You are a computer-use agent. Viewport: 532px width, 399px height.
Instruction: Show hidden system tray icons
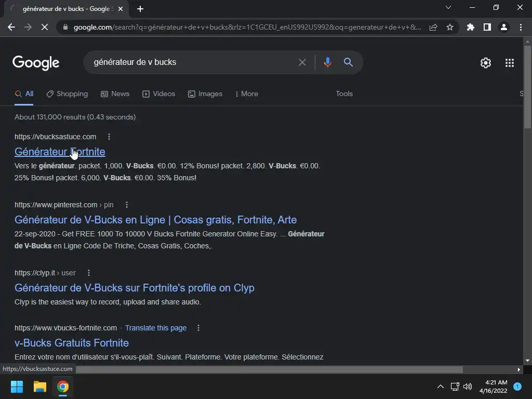[x=441, y=387]
